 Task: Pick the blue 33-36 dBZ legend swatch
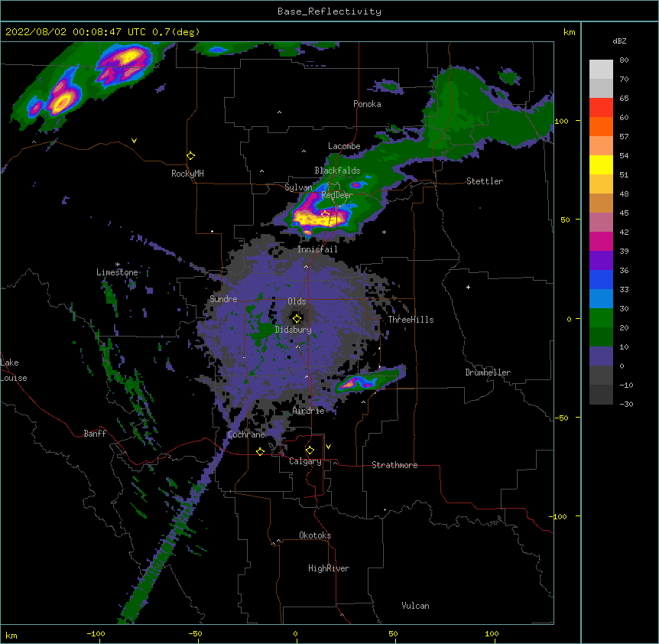pos(601,279)
